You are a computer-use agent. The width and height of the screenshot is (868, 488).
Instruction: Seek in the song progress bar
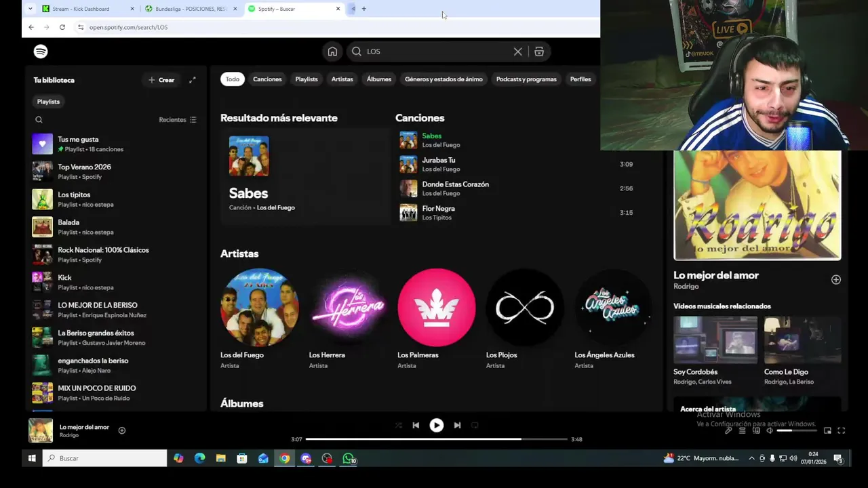click(436, 439)
